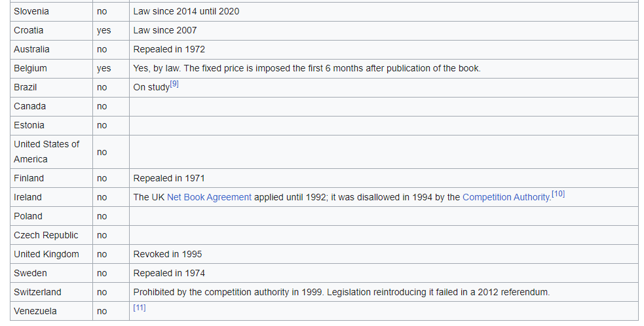
Task: Click the 'Revoked in 1995' United Kingdom cell
Action: (384, 255)
